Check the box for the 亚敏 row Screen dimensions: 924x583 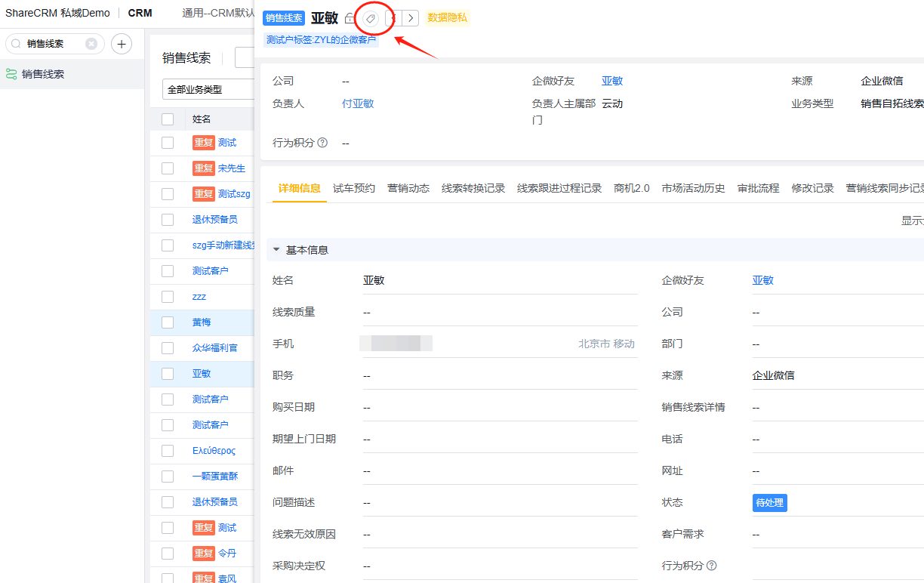(168, 374)
